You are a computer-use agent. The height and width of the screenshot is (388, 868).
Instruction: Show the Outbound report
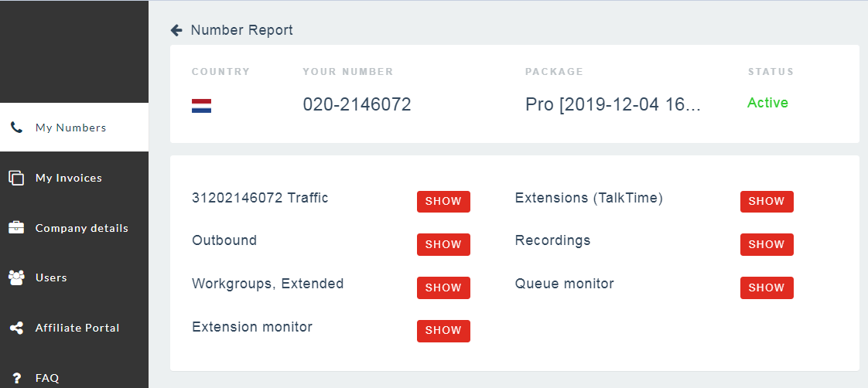tap(443, 244)
